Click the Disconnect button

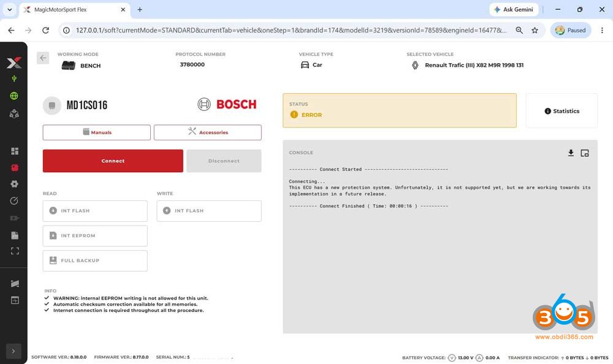click(224, 161)
